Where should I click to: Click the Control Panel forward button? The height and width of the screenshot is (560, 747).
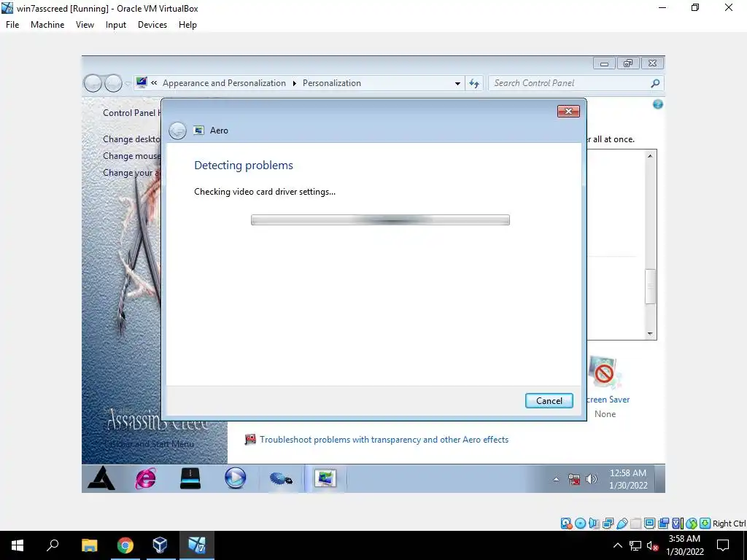tap(113, 83)
